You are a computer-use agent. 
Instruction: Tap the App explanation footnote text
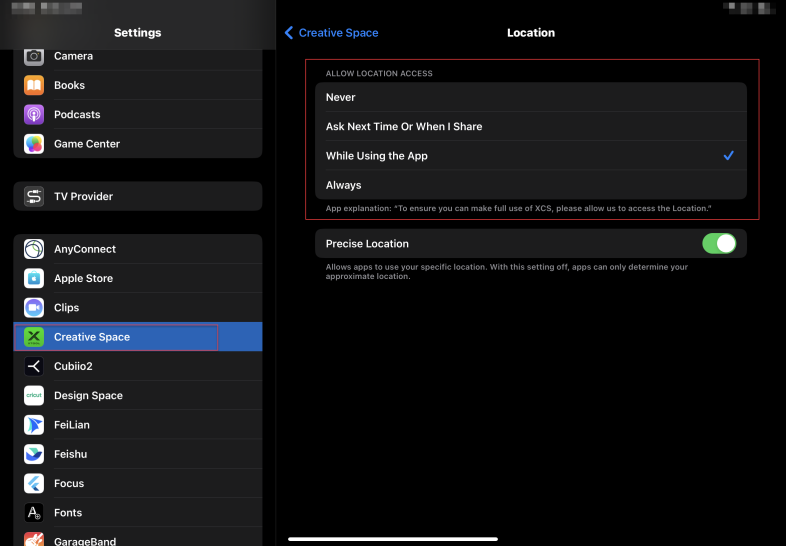click(518, 208)
